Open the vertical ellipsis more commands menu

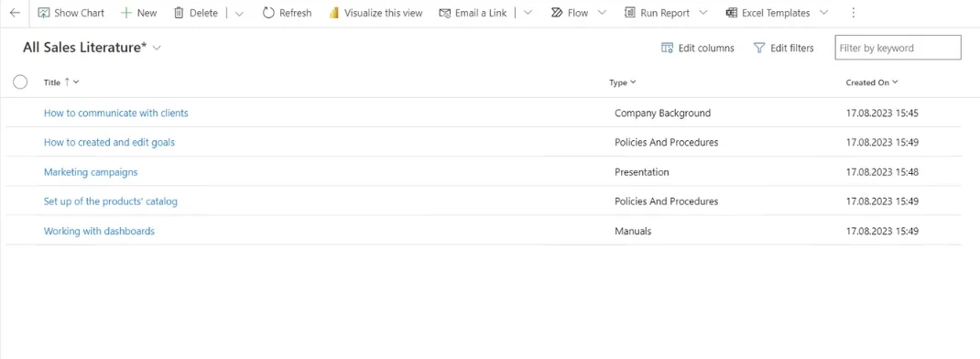(x=854, y=13)
